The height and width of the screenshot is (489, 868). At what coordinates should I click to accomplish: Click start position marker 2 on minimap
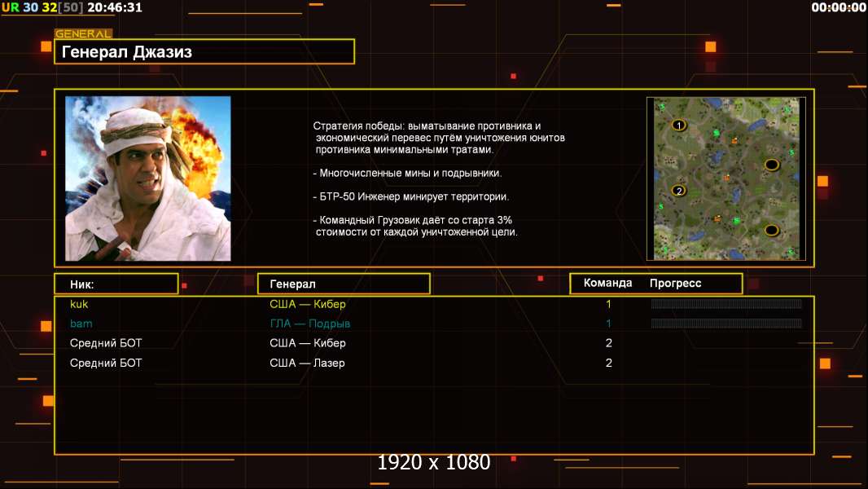pyautogui.click(x=678, y=191)
